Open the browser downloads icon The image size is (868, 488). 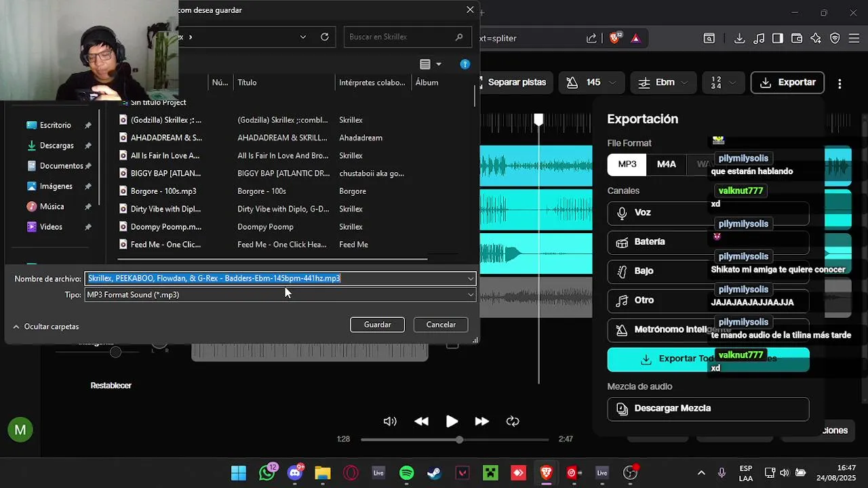pyautogui.click(x=740, y=39)
